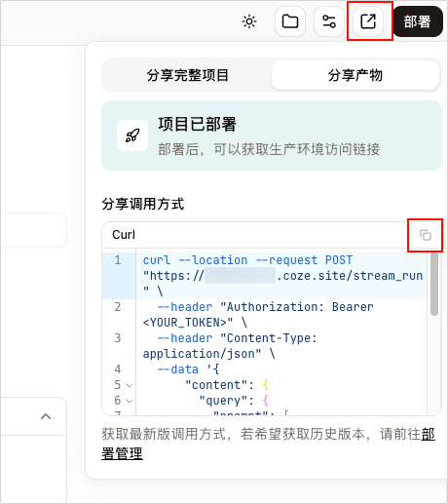
Task: Click code line 1 curl command
Action: [282, 276]
